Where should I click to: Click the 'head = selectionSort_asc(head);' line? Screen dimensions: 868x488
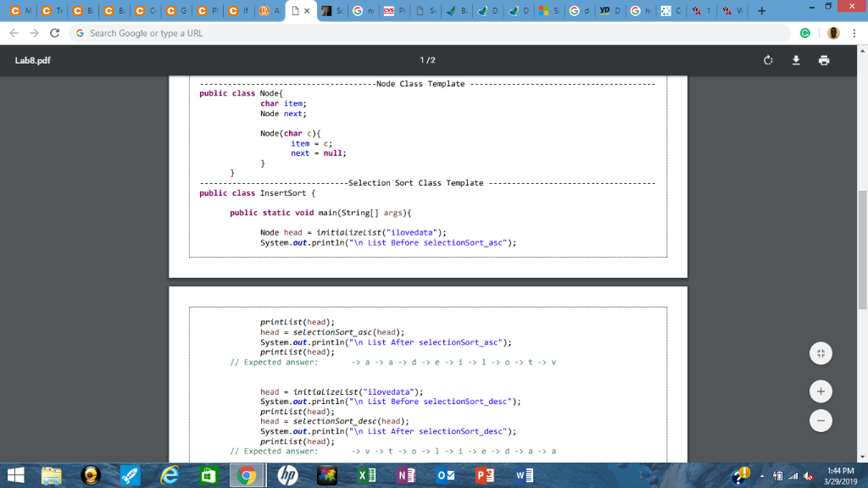click(x=332, y=332)
